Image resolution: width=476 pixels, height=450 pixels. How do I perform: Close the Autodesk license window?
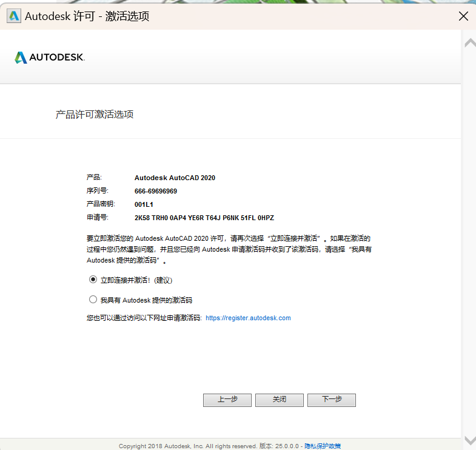click(463, 16)
